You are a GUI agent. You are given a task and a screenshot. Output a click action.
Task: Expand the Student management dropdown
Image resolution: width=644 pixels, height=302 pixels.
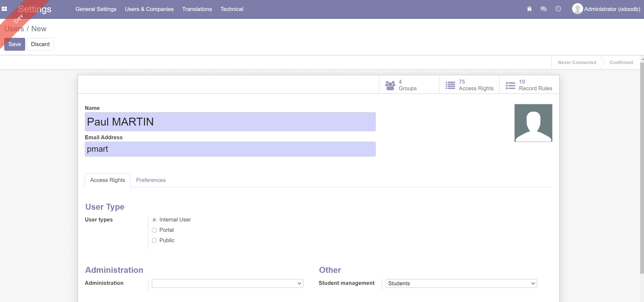pyautogui.click(x=461, y=283)
